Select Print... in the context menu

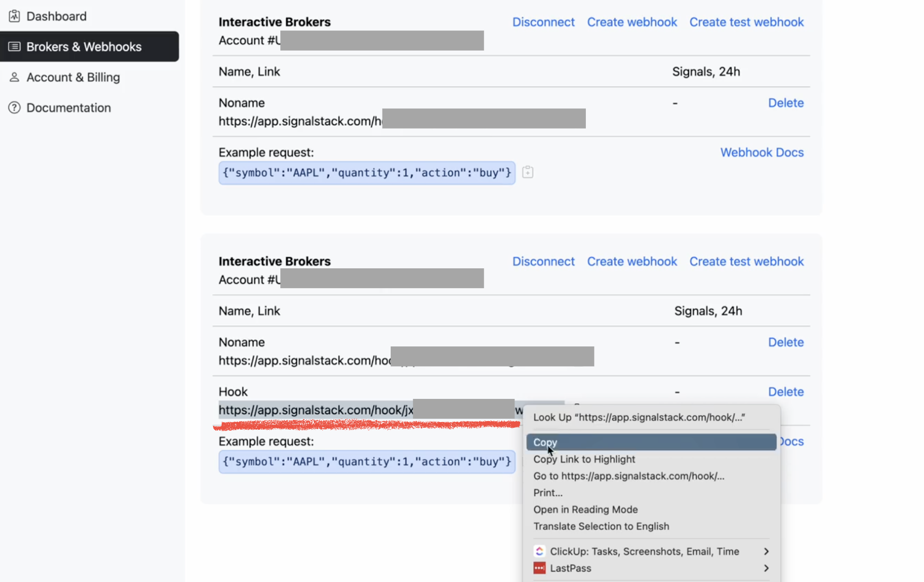click(548, 492)
